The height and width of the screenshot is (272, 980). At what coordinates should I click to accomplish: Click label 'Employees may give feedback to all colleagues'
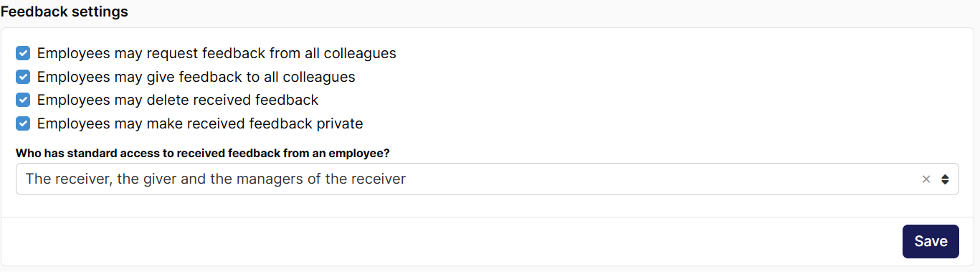[x=196, y=77]
